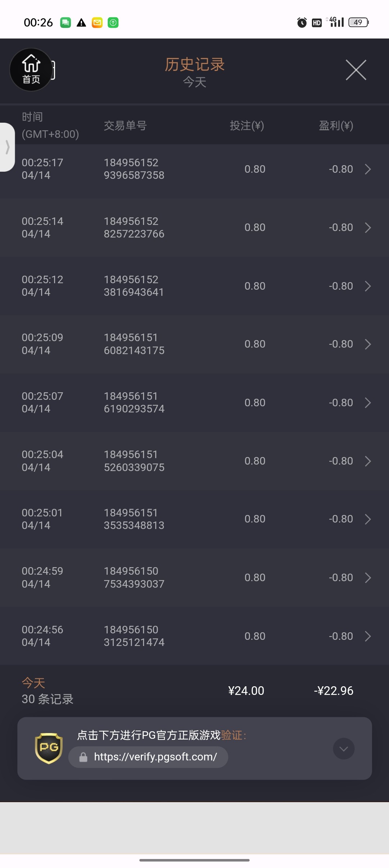Viewport: 389px width, 868px height.
Task: Open details arrow for 00:25:17 record
Action: pos(368,169)
